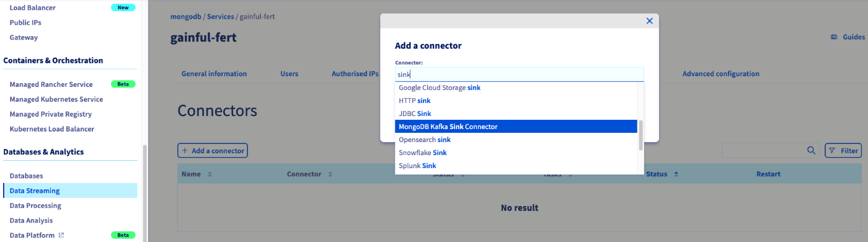The height and width of the screenshot is (242, 868).
Task: Click Containers & Orchestration section heading
Action: [53, 60]
